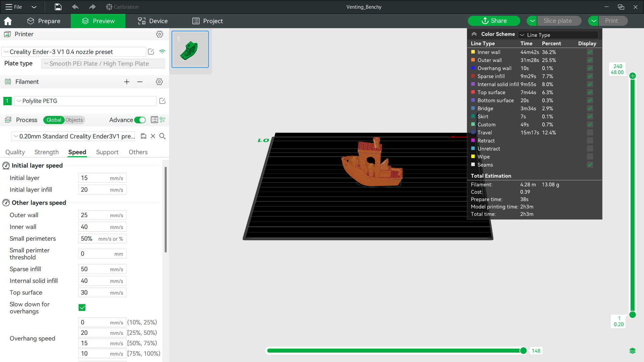Viewport: 644px width, 362px height.
Task: Click the Share button
Action: tap(494, 21)
